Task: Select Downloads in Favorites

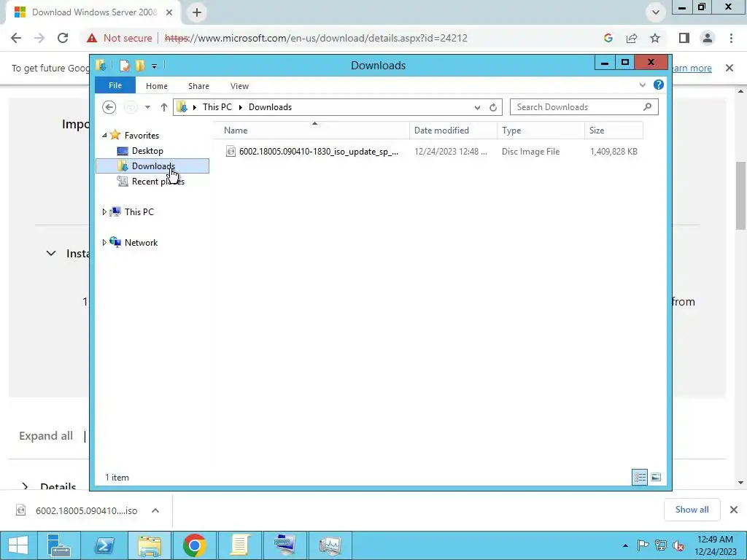Action: click(152, 166)
